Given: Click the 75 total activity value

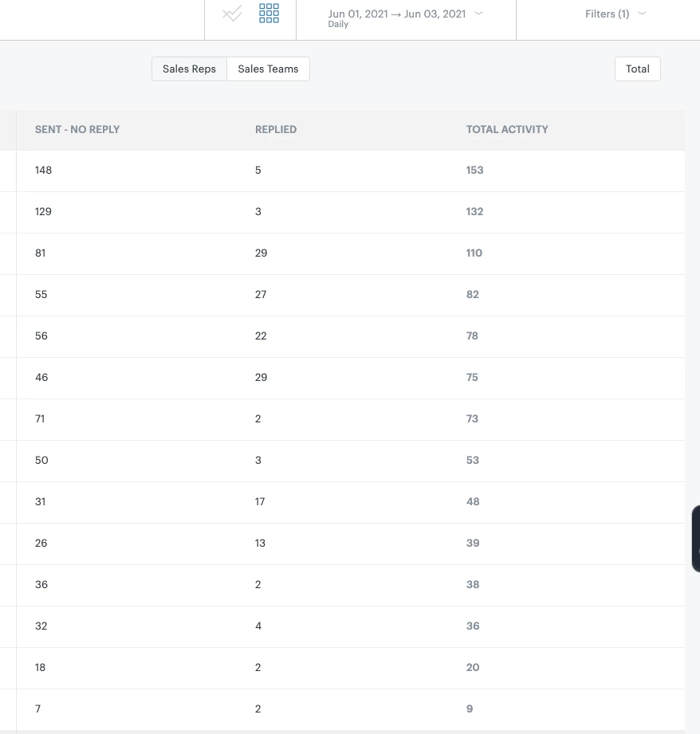Looking at the screenshot, I should [x=472, y=377].
